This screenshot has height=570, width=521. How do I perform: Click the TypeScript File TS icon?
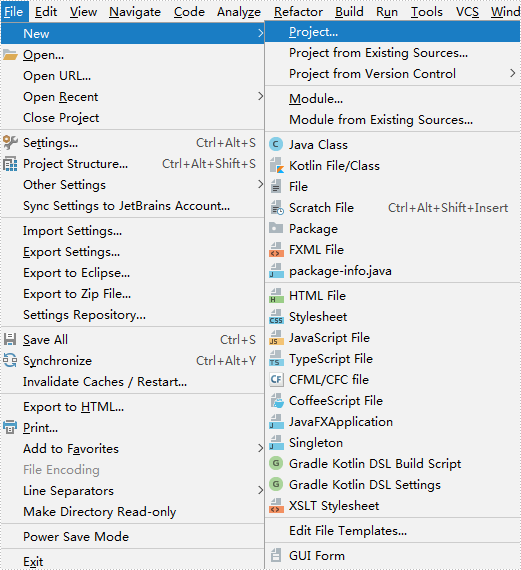click(x=276, y=359)
